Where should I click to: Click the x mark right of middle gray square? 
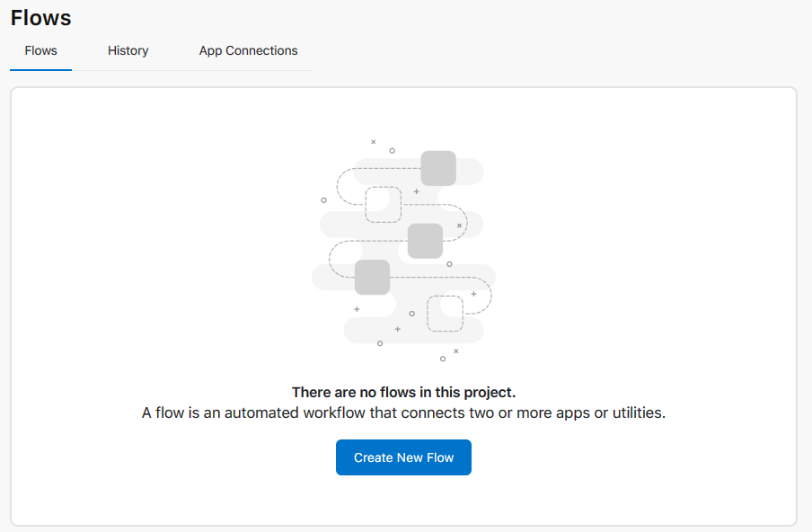pos(460,226)
